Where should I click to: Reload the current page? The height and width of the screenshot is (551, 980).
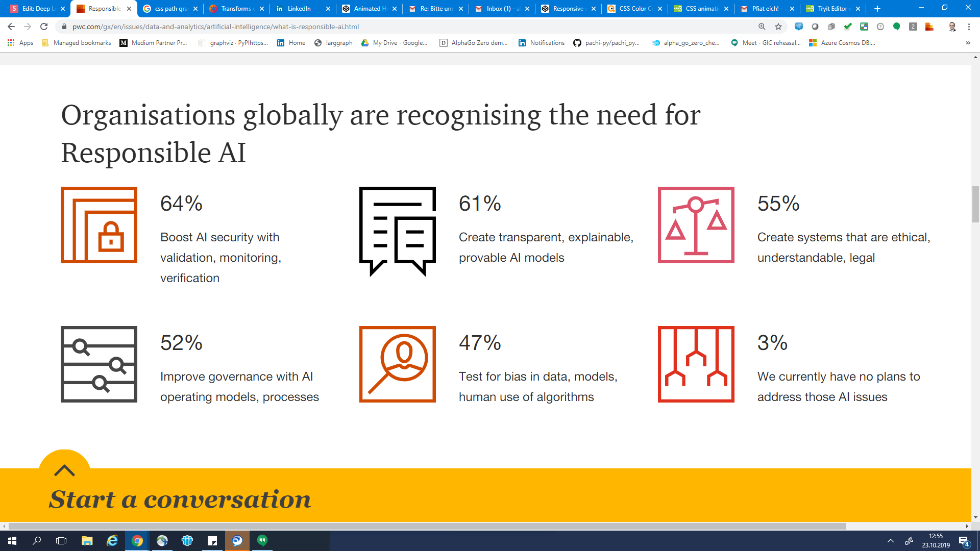click(44, 27)
